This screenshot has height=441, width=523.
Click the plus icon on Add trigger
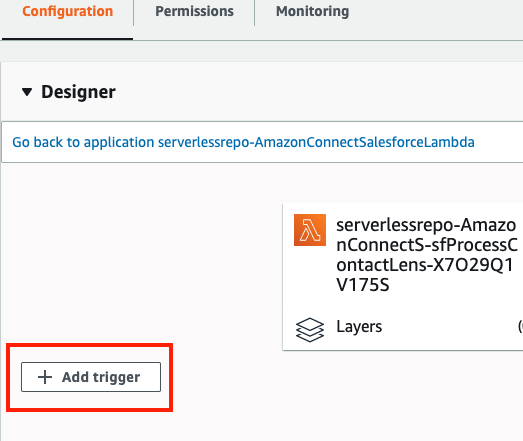pyautogui.click(x=45, y=377)
